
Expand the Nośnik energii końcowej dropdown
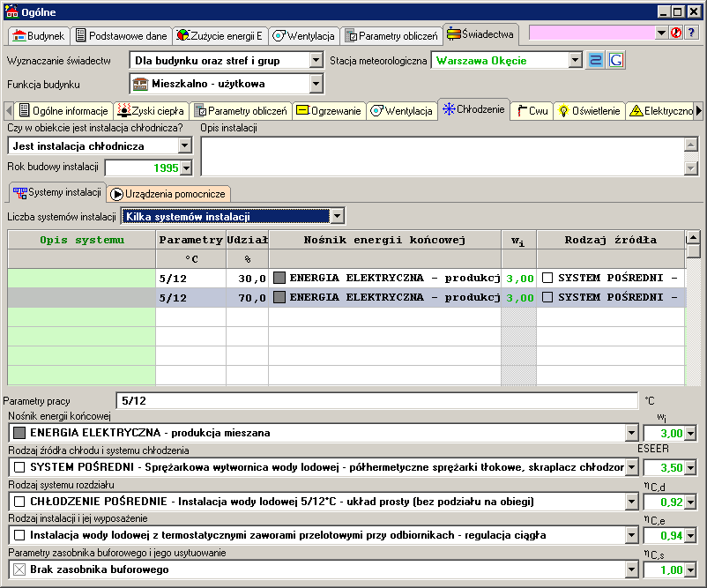[x=632, y=434]
